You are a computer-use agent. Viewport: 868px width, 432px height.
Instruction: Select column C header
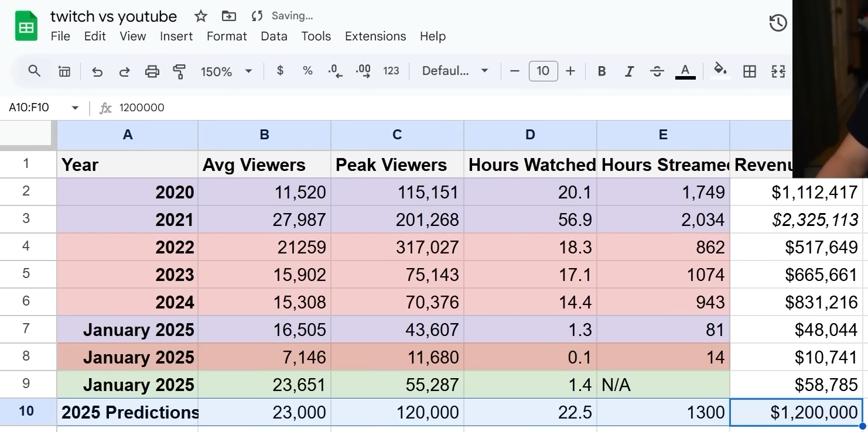[x=398, y=135]
